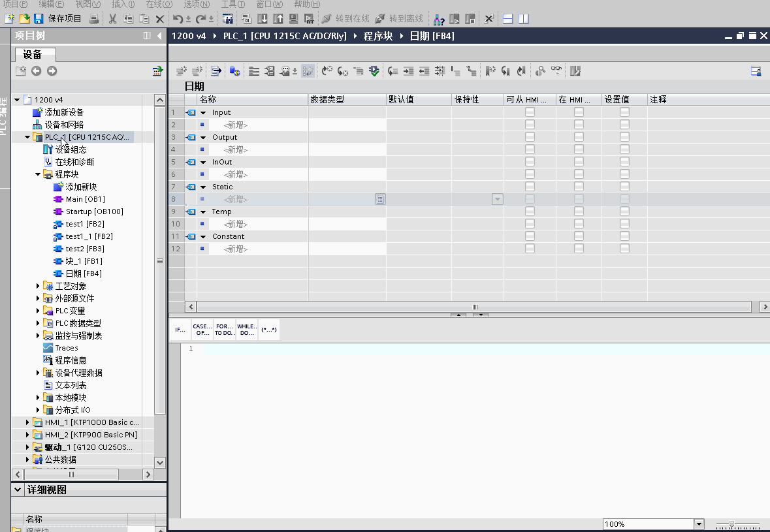Start simulation icon
Screen dimensions: 770x532
(294, 19)
